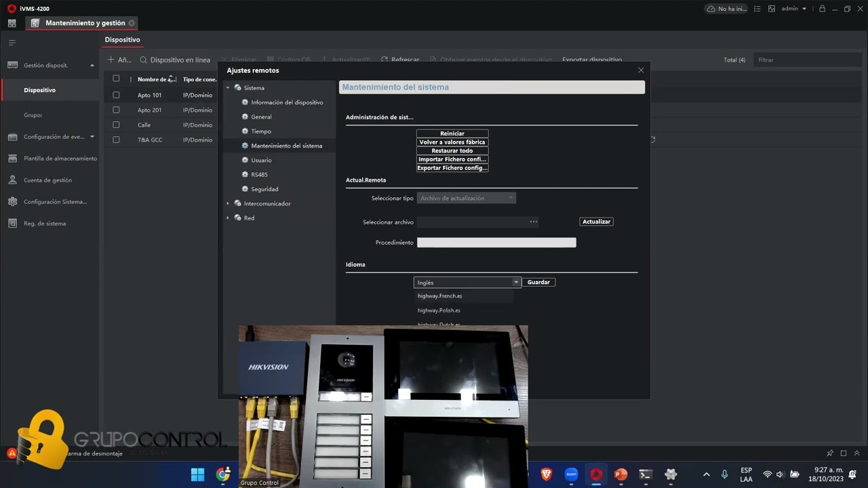Click Dispositivo en línea search button
The image size is (868, 488).
(175, 60)
